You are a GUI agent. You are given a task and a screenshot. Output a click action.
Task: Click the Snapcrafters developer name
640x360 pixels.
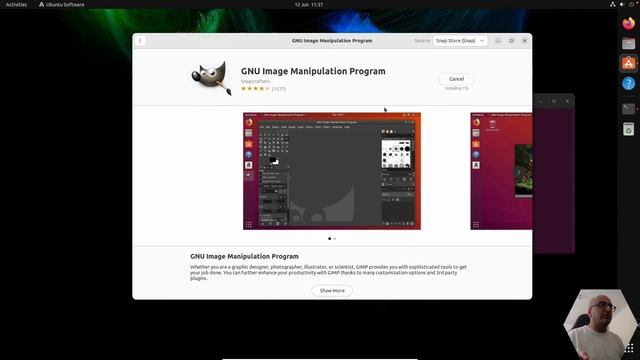(255, 81)
